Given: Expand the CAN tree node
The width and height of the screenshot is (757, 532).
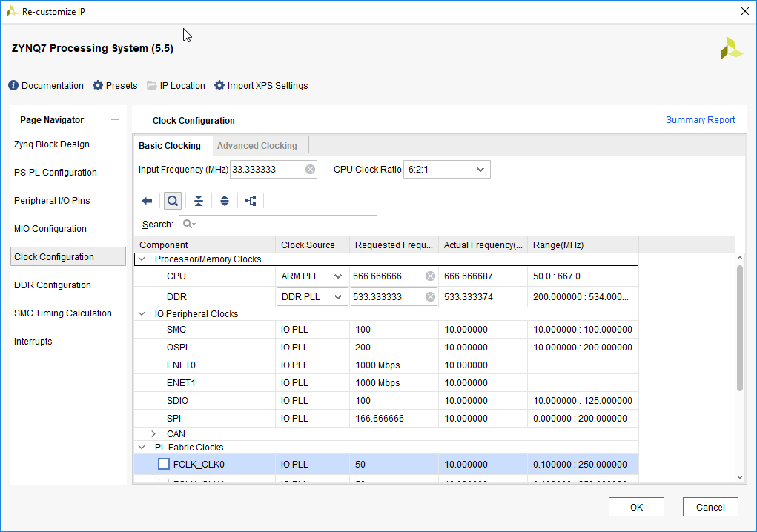Looking at the screenshot, I should coord(153,433).
